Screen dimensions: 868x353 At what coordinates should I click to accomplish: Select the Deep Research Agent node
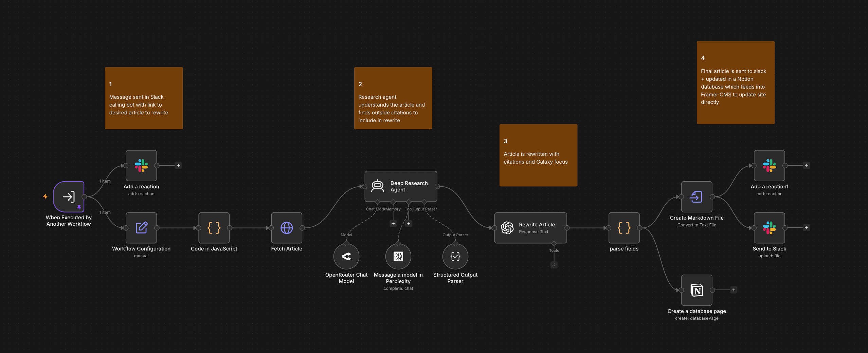(x=401, y=186)
